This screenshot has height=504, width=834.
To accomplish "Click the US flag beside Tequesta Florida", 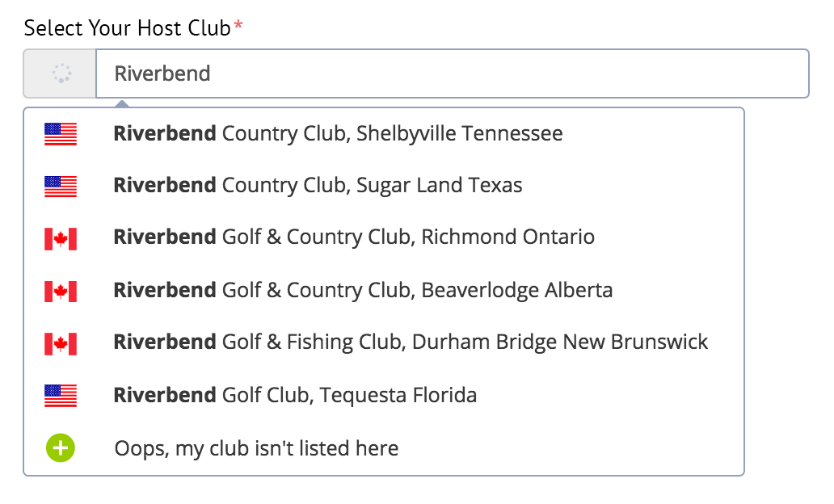I will 61,396.
